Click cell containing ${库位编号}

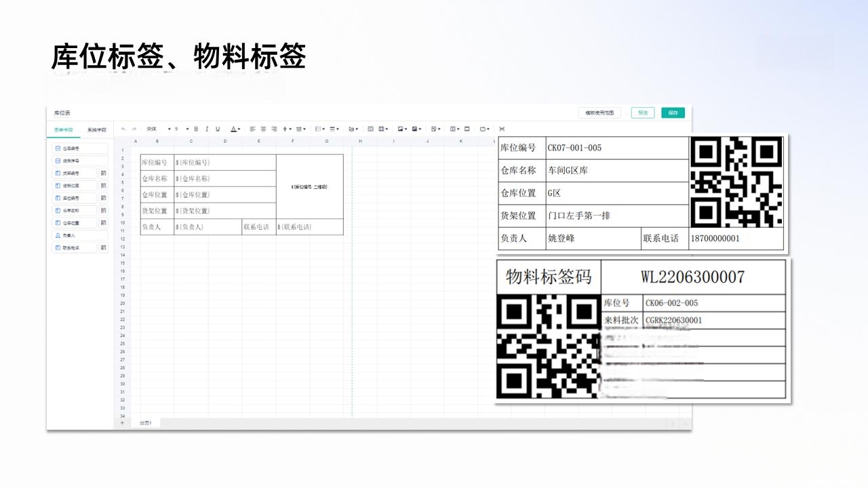click(x=224, y=163)
